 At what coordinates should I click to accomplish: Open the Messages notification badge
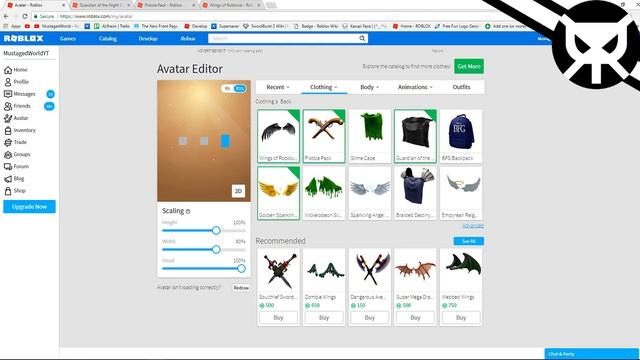click(50, 94)
